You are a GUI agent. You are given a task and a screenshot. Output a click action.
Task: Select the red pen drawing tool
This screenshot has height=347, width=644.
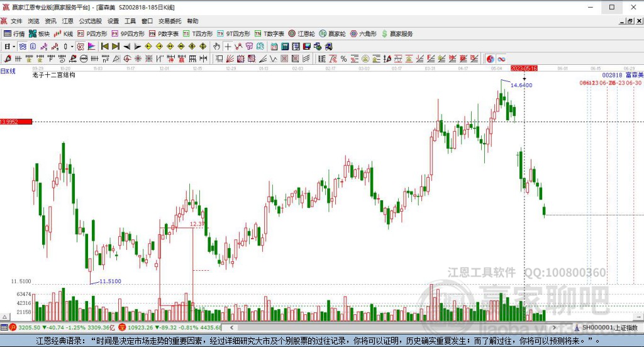tap(8, 59)
